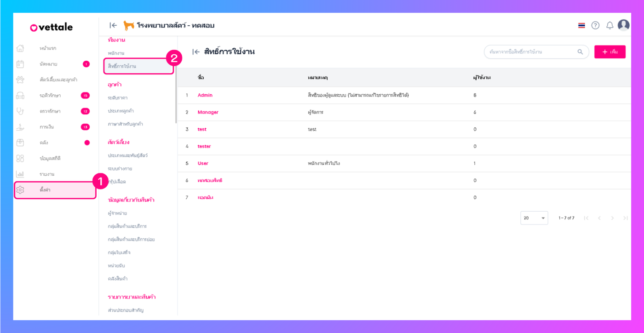Click the pets and customers paw icon
Image resolution: width=644 pixels, height=333 pixels.
click(x=20, y=80)
